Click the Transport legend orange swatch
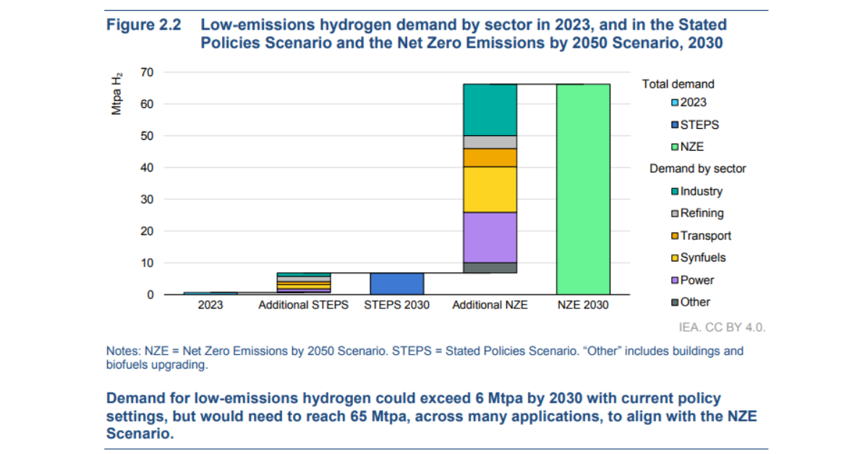The image size is (868, 454). pos(676,236)
